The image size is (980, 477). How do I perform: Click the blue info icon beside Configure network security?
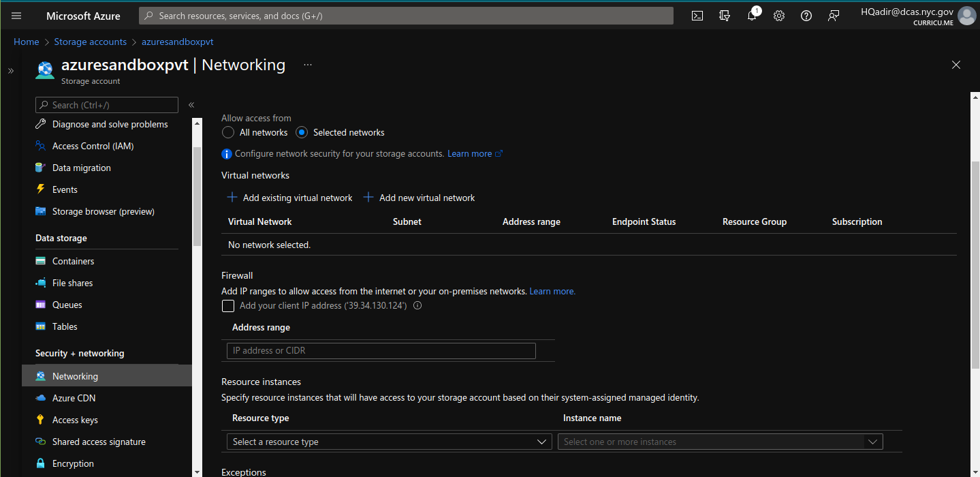227,154
